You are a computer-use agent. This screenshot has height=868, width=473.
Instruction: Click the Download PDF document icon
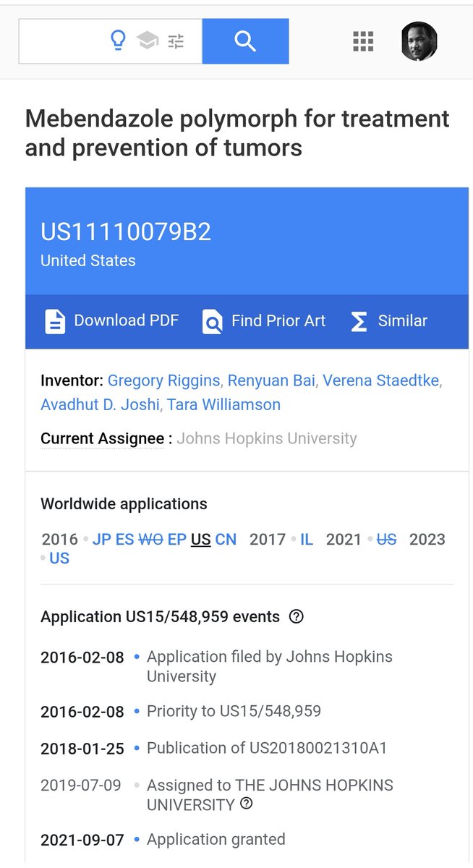tap(55, 321)
